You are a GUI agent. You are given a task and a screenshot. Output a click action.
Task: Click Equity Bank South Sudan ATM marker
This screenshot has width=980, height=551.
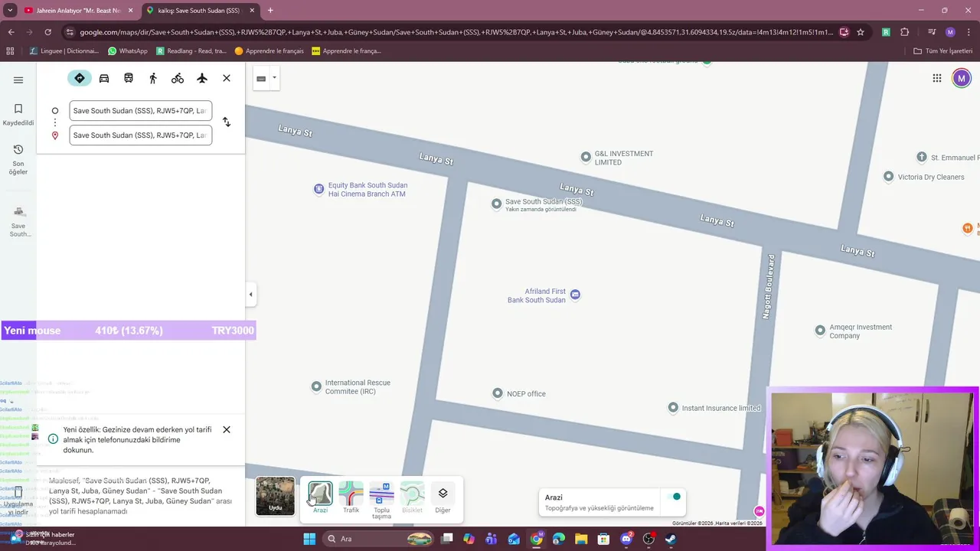tap(318, 189)
